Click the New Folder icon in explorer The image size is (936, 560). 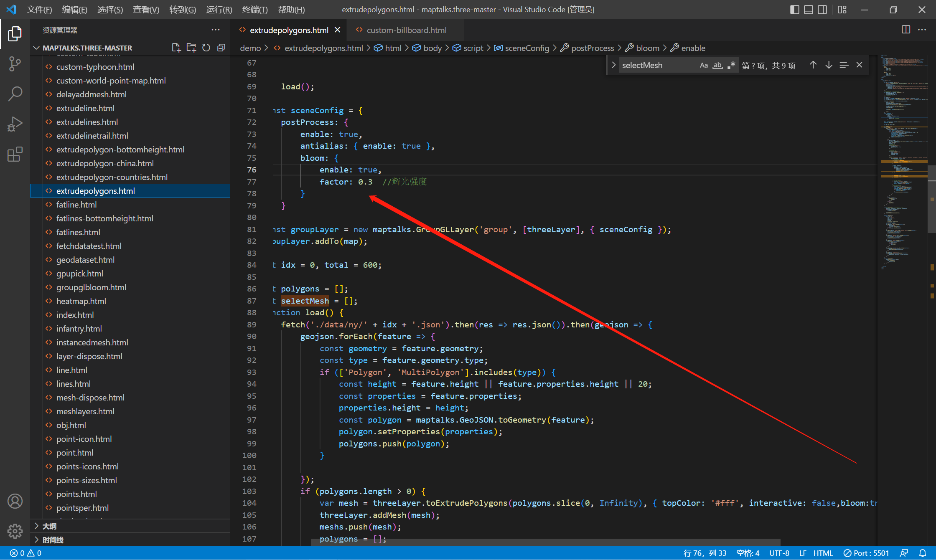[191, 48]
